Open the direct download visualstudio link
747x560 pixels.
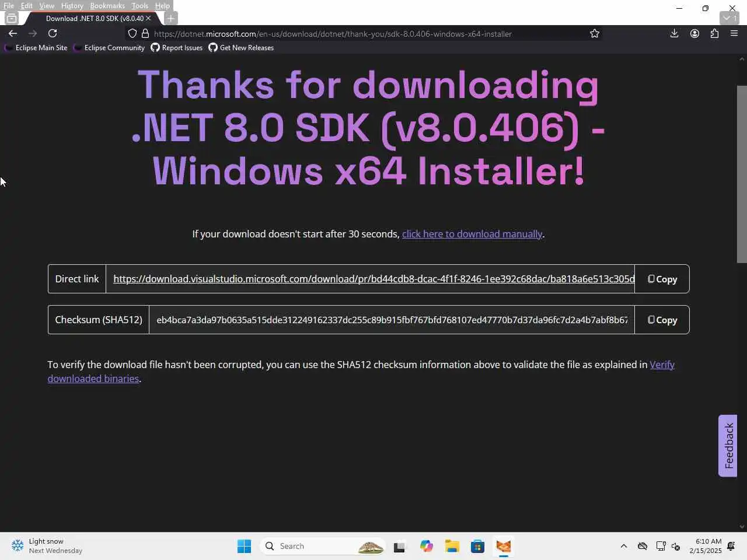coord(373,279)
